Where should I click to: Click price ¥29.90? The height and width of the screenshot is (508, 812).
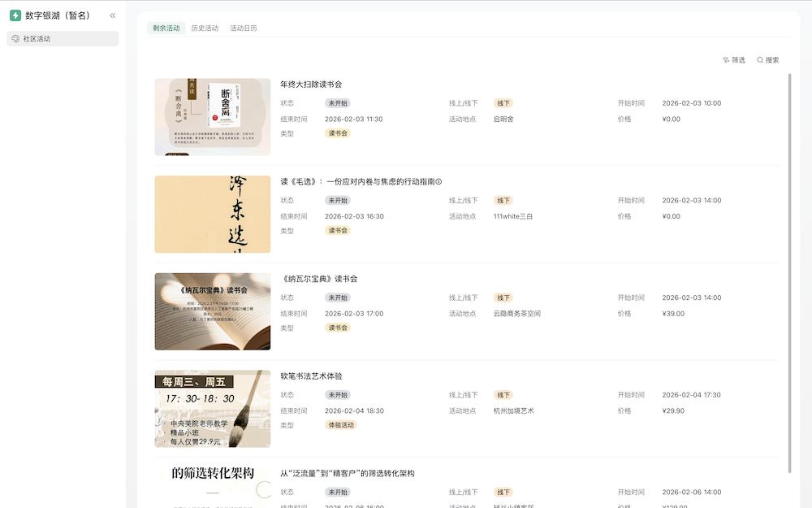(x=673, y=410)
